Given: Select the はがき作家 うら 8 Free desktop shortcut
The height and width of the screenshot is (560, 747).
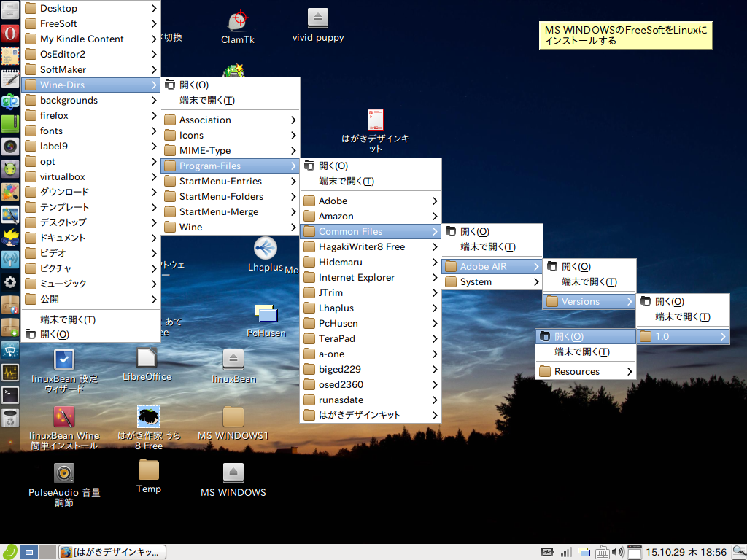Looking at the screenshot, I should [149, 428].
